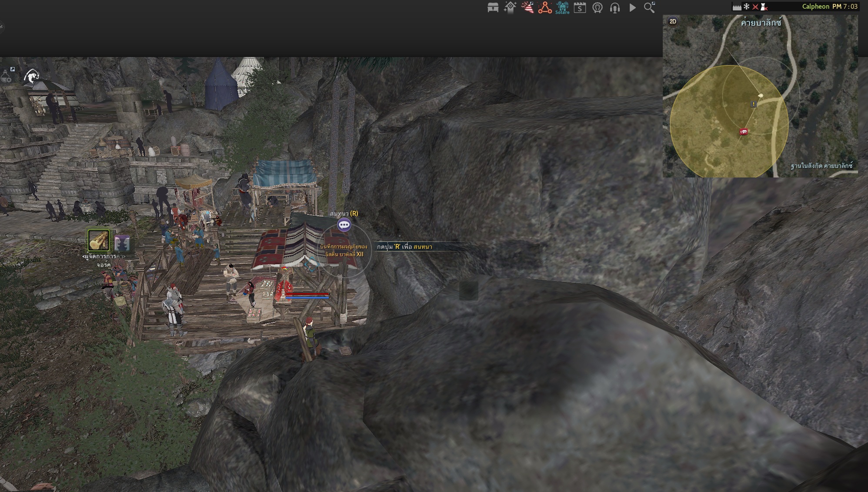
Task: Click the horseshoe badge icon
Action: point(598,8)
